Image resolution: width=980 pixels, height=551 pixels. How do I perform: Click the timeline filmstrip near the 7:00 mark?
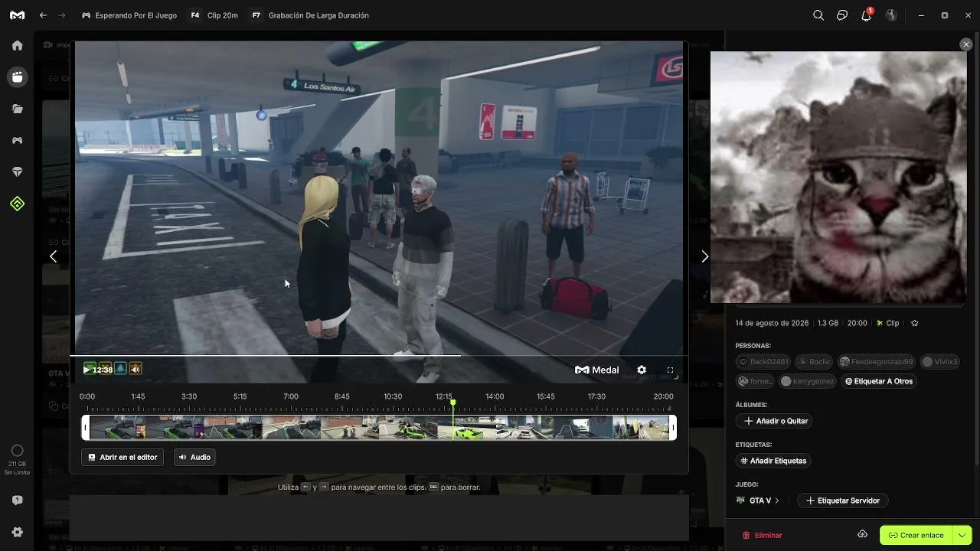coord(291,427)
